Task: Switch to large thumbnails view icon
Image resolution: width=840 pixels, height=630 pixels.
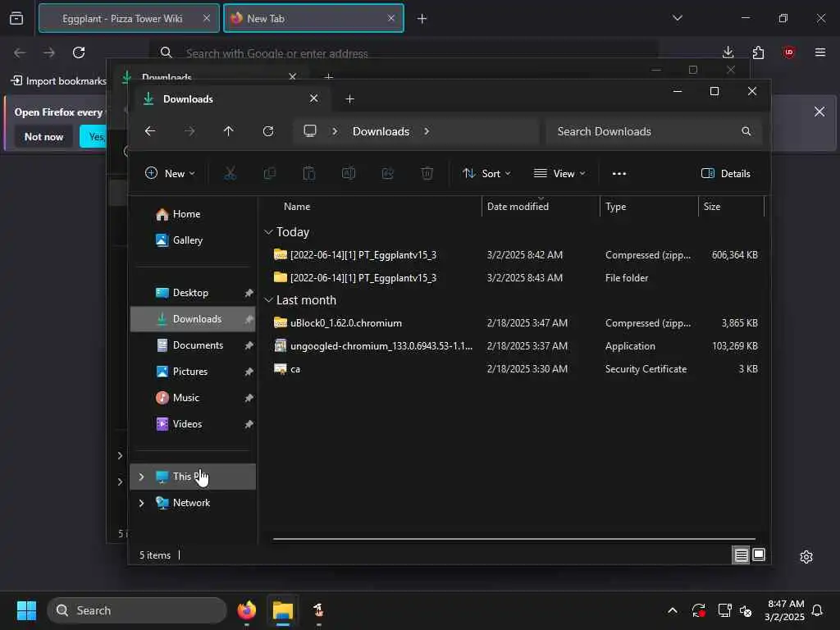Action: tap(759, 555)
